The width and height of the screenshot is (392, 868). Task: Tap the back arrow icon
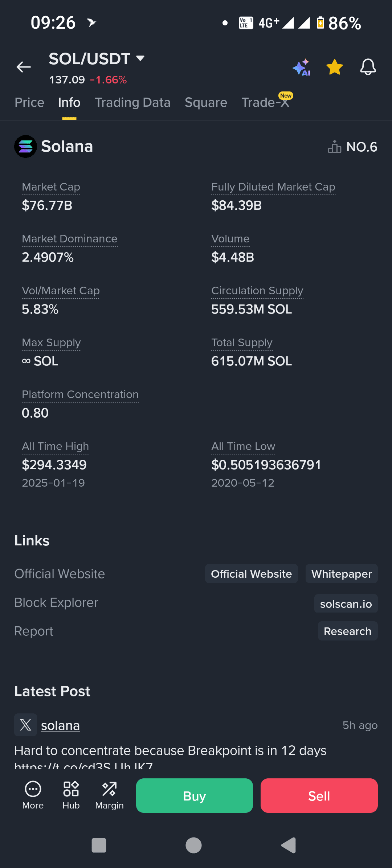tap(24, 67)
